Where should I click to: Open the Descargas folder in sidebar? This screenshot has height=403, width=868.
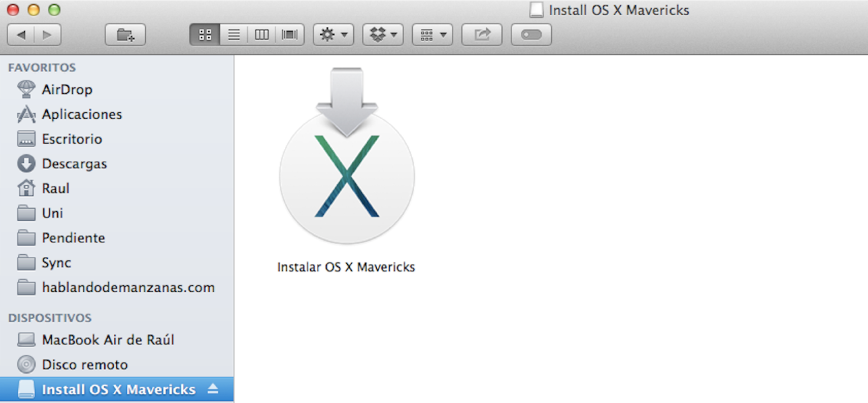[117, 164]
